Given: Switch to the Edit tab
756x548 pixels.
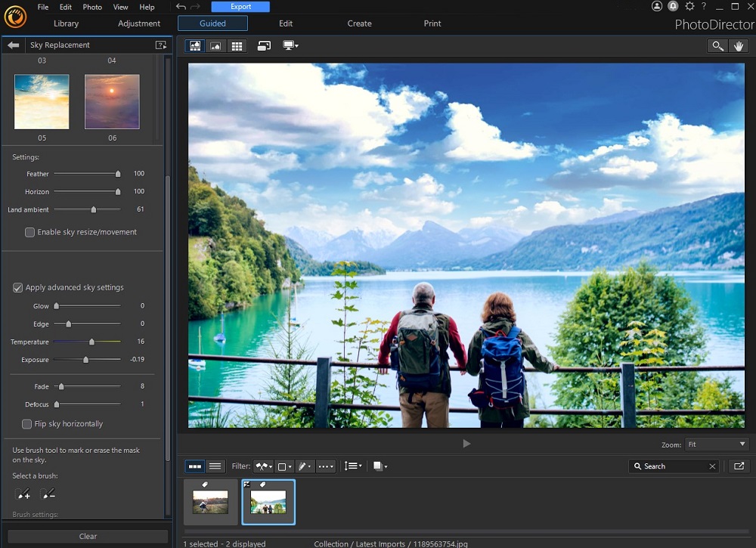Looking at the screenshot, I should (x=285, y=23).
